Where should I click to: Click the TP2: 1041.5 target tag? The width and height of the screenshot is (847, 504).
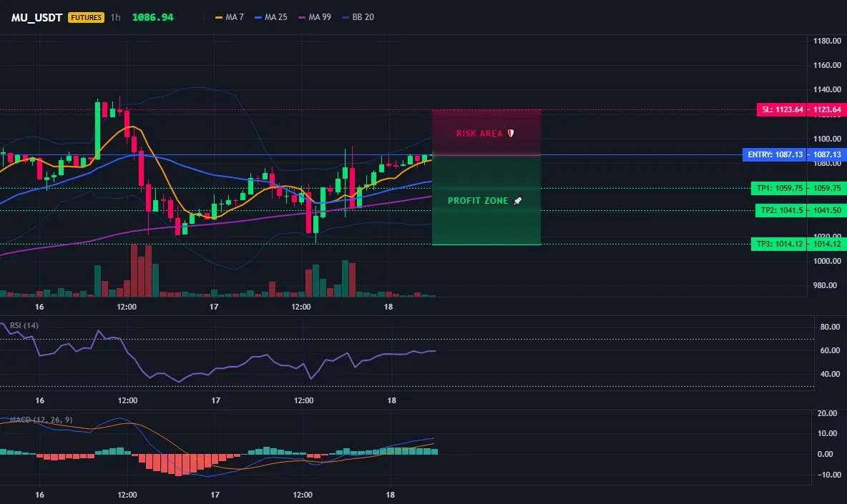click(x=782, y=210)
